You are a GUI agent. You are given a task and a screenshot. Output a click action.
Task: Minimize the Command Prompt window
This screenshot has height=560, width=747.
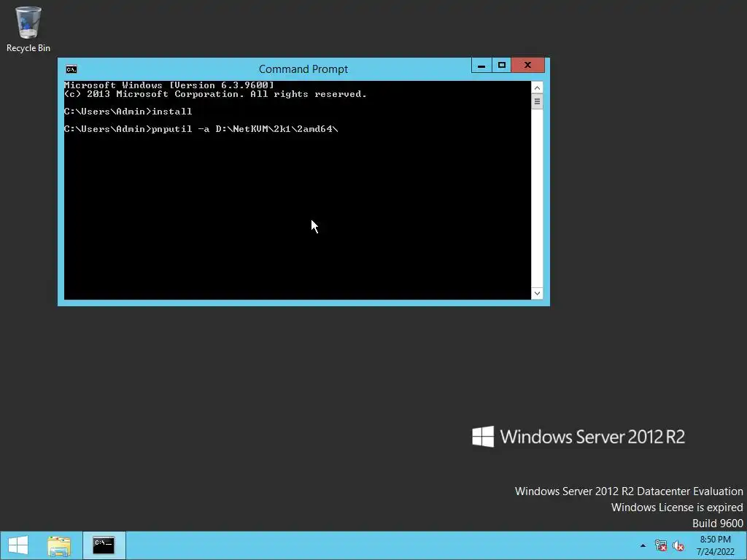click(x=481, y=65)
